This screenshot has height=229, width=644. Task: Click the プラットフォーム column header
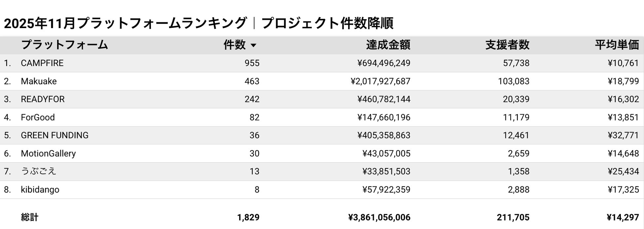click(64, 45)
